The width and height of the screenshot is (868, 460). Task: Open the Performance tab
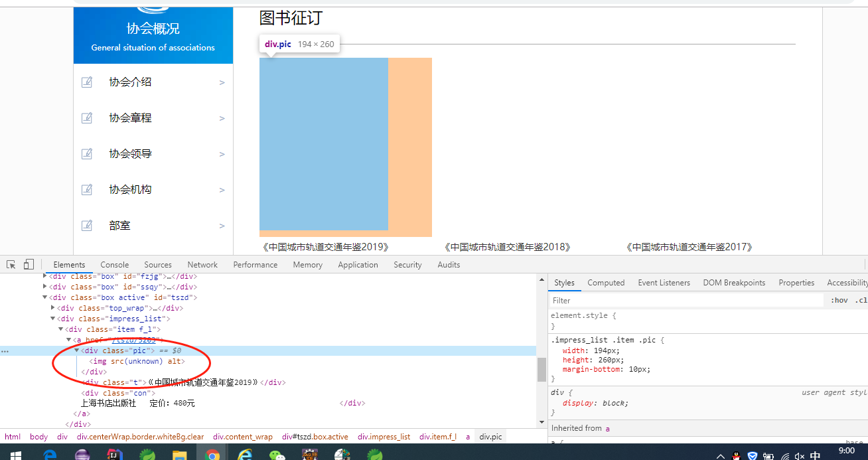tap(255, 264)
